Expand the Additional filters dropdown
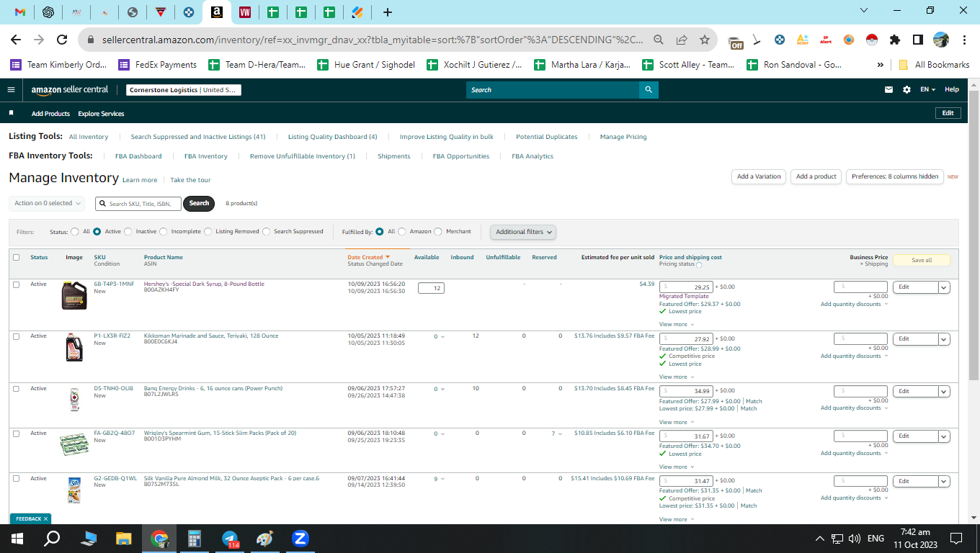The image size is (980, 553). coord(523,232)
